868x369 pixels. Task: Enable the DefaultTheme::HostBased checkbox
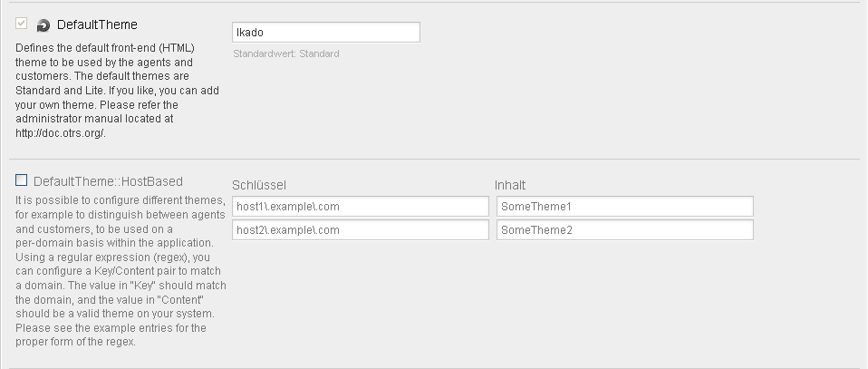(22, 180)
